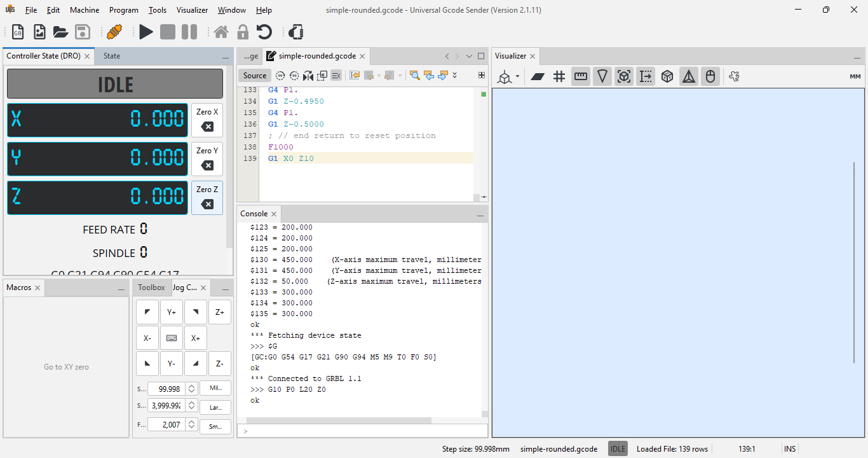Screen dimensions: 868x458
Task: Toggle the visualizer ruler icon
Action: 581,77
